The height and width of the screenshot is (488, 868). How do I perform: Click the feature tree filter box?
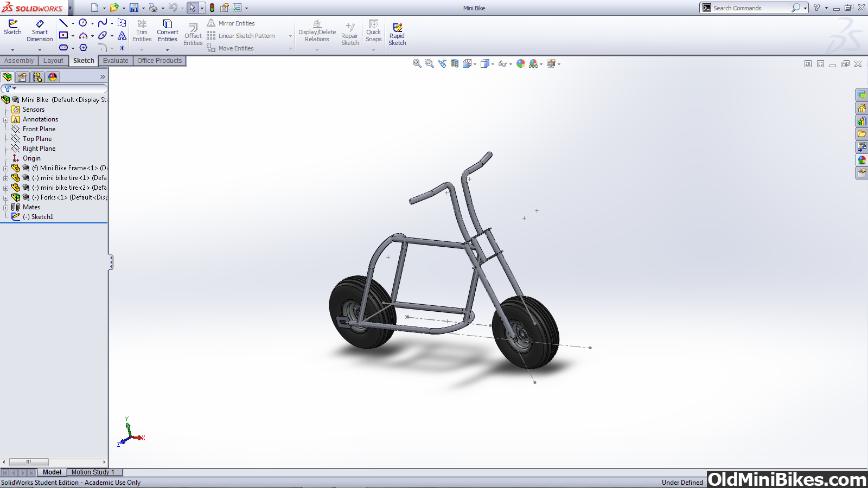(x=54, y=88)
